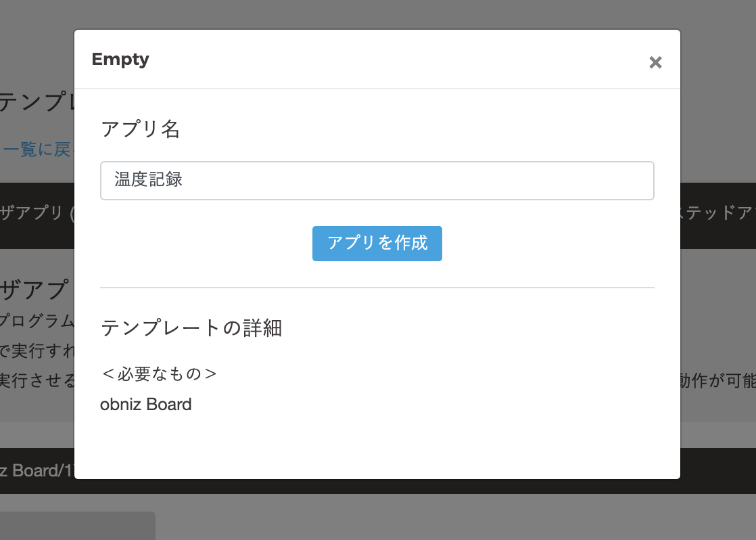Click the テンプレートの詳細 heading

[191, 328]
